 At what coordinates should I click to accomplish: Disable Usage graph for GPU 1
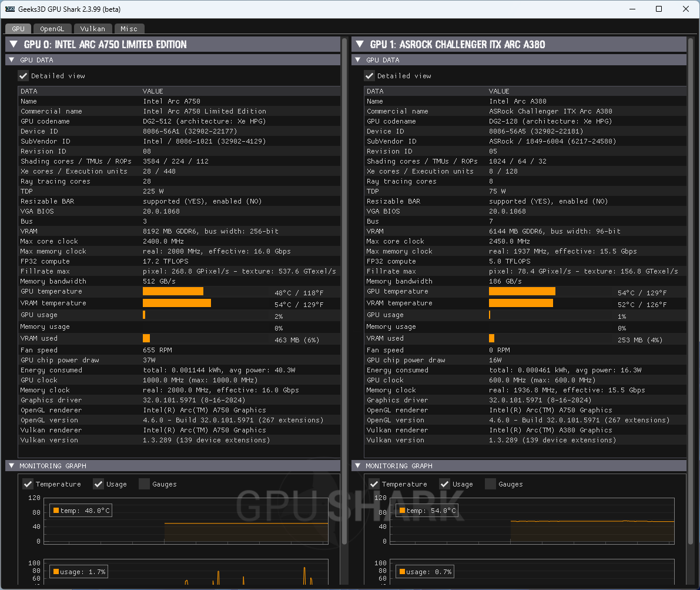[444, 484]
